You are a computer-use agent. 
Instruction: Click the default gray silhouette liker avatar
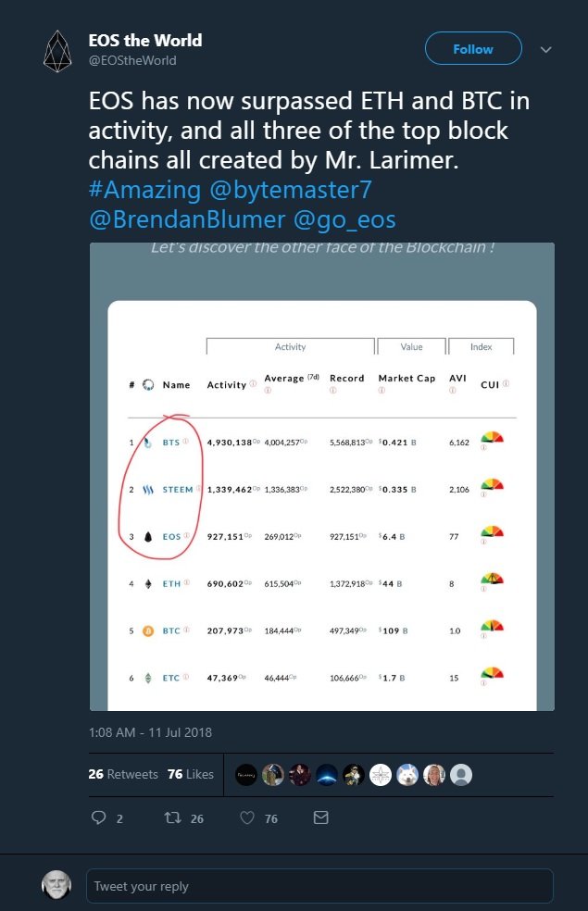tap(461, 775)
